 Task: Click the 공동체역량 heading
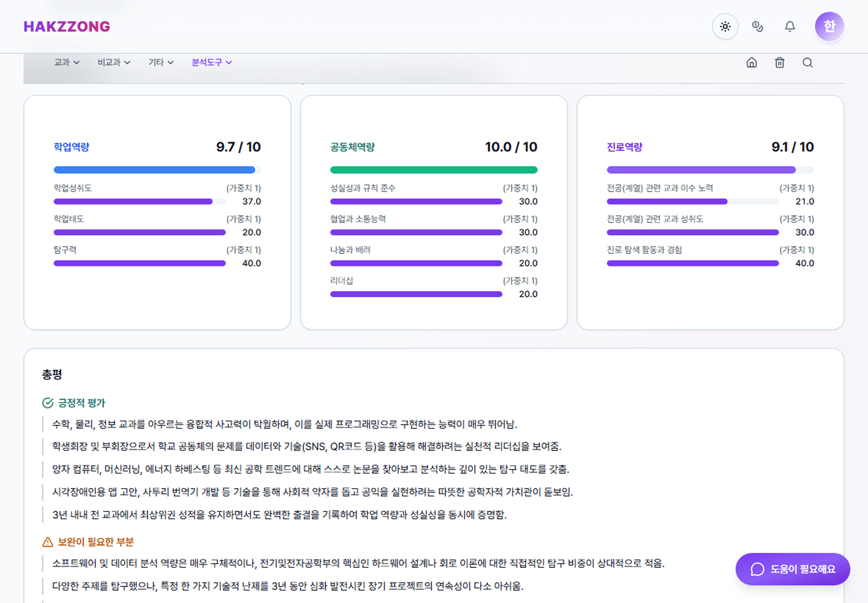pos(353,147)
